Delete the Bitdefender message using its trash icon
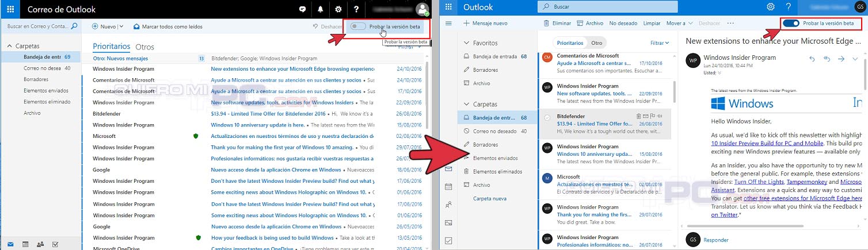Screen dimensions: 868x250 point(639,116)
